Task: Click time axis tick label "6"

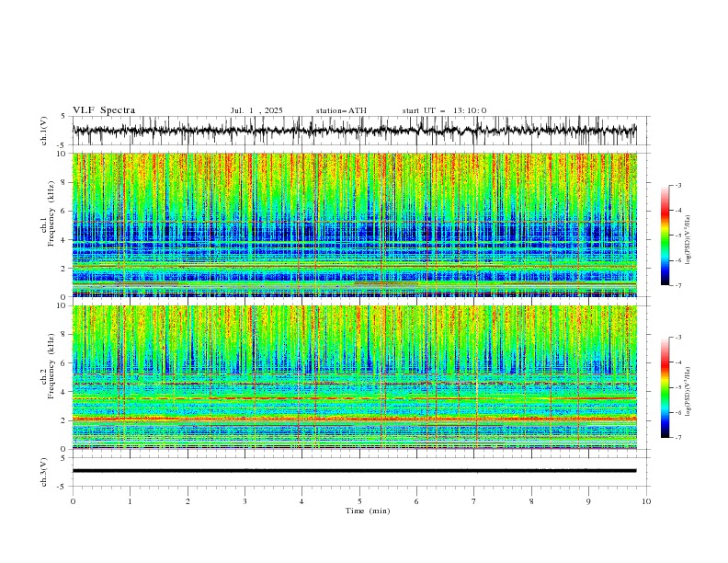Action: click(416, 501)
